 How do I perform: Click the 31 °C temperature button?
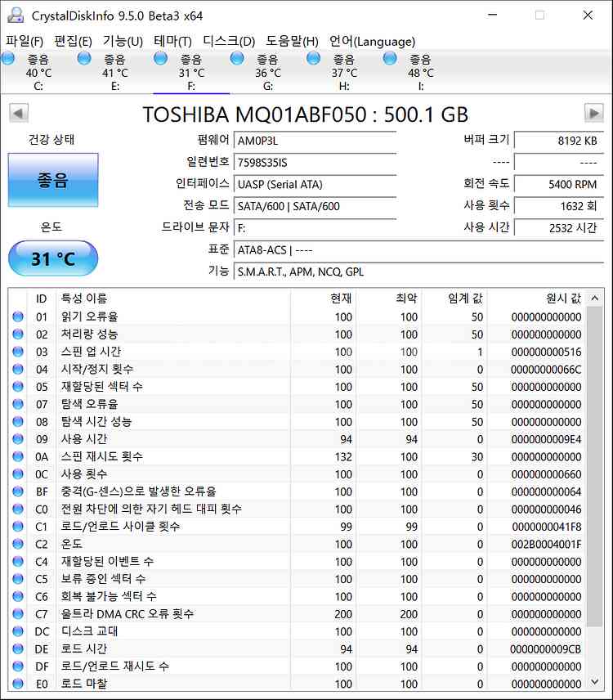point(53,258)
